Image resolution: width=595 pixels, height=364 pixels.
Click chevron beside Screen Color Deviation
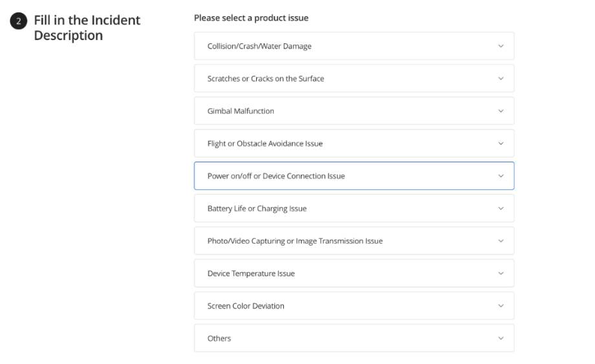[x=501, y=306]
